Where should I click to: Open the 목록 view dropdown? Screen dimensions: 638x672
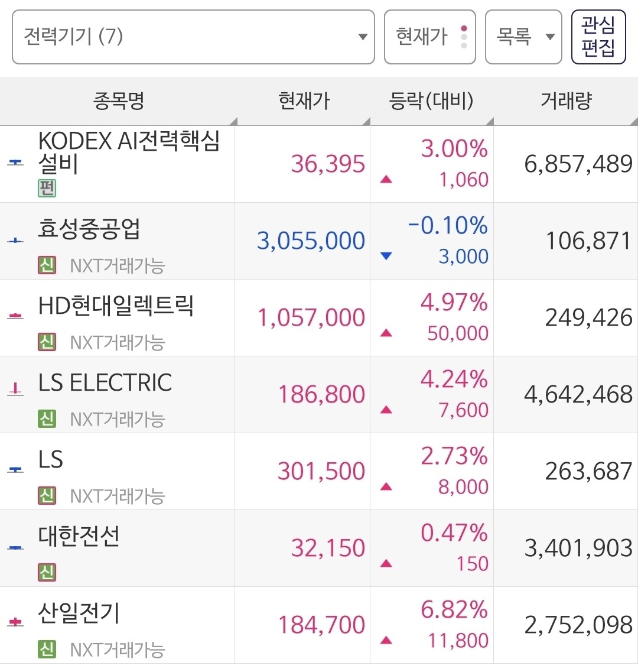pyautogui.click(x=523, y=37)
